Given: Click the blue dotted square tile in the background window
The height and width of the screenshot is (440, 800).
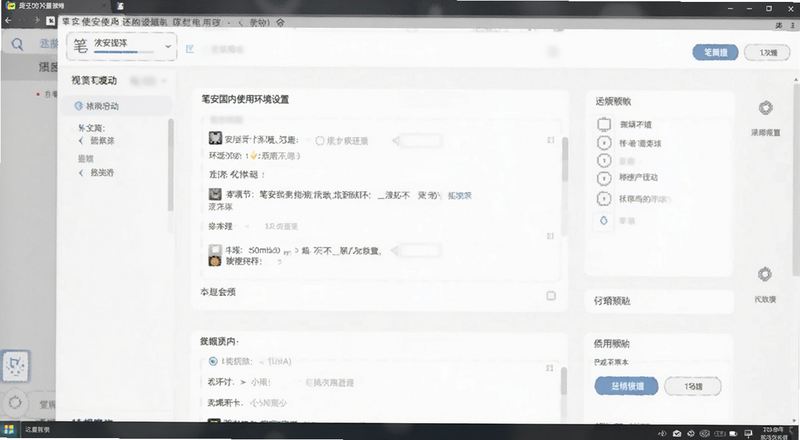Looking at the screenshot, I should click(15, 365).
